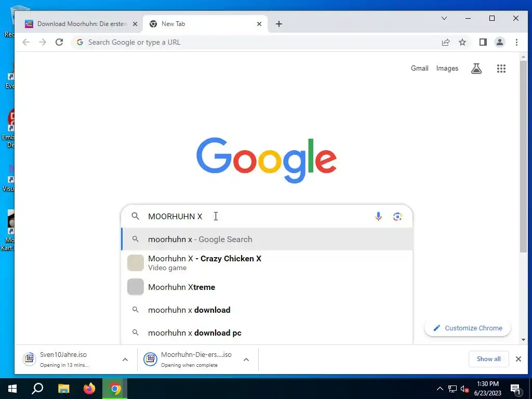Share this page via the share icon
Screen dimensions: 532x399
(x=445, y=42)
